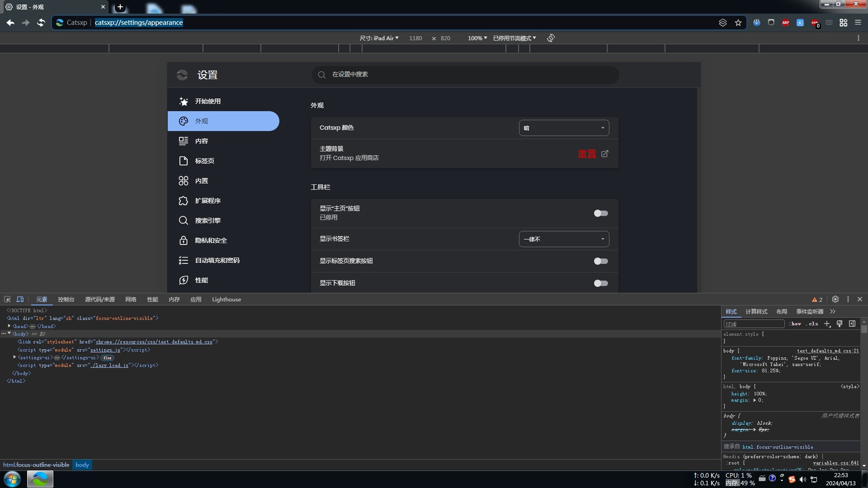Open the browser hamburger menu
Screen dimensions: 868x488
(x=858, y=23)
